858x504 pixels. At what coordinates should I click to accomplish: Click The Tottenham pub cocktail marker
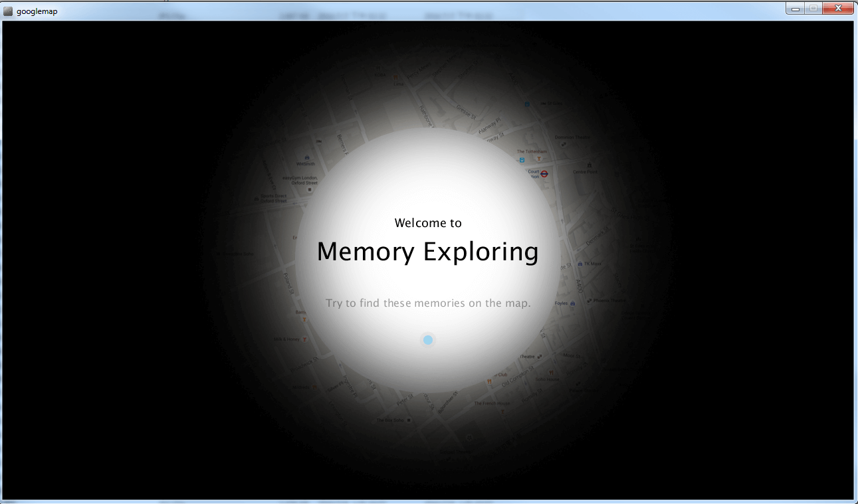[539, 159]
